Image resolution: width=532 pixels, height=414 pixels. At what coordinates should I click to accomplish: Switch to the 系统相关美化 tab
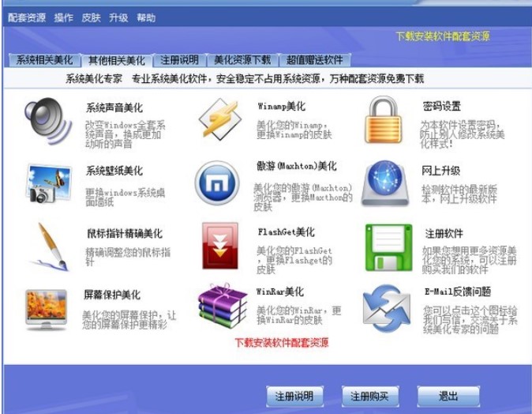coord(44,60)
